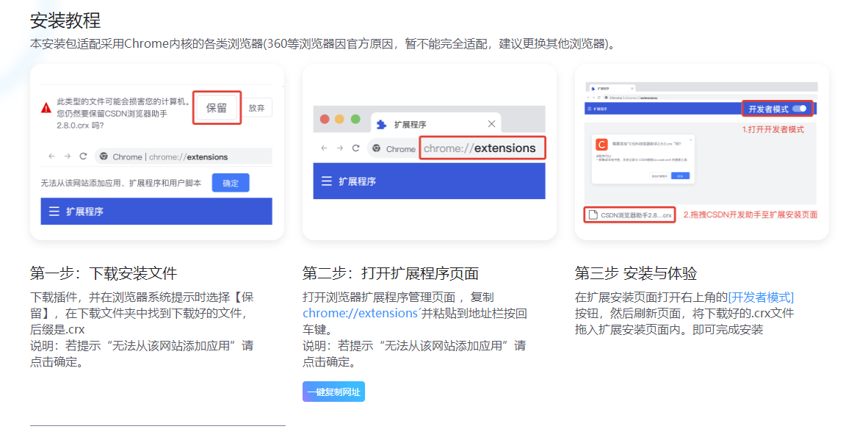Click the 安装教程 heading

tap(65, 21)
